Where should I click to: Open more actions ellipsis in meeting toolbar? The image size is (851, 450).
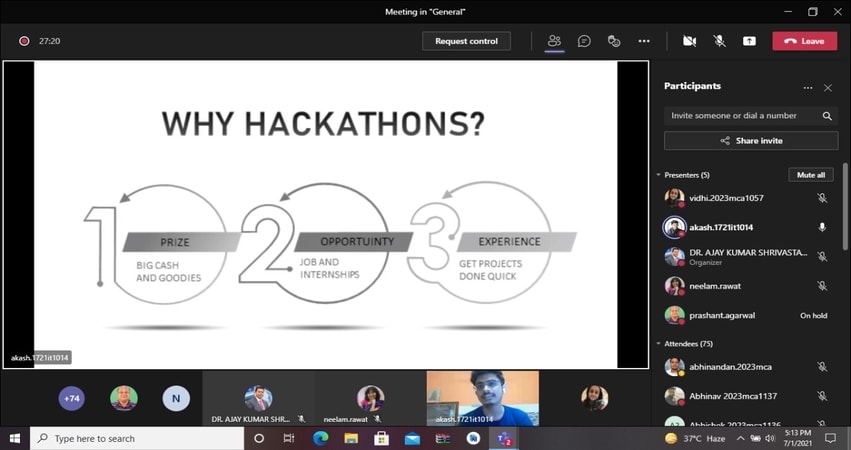coord(644,41)
